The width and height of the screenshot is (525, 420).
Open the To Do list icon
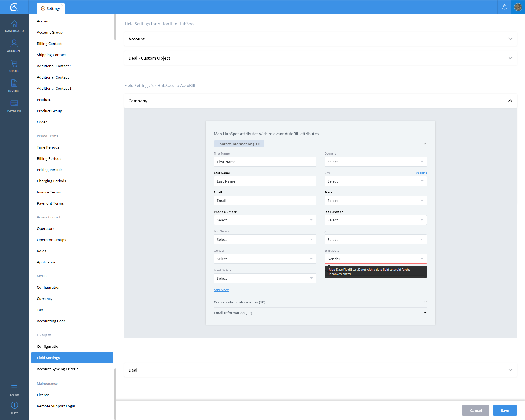pos(14,387)
